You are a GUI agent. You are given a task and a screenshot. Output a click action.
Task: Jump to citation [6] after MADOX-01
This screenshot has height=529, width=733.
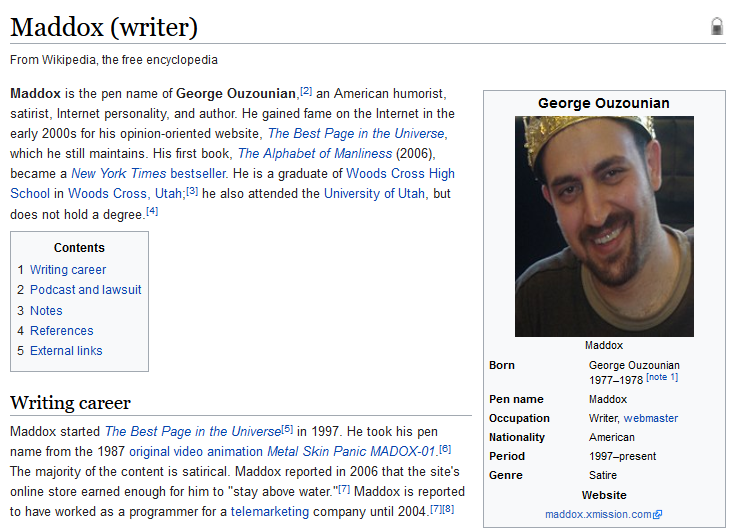[x=445, y=449]
